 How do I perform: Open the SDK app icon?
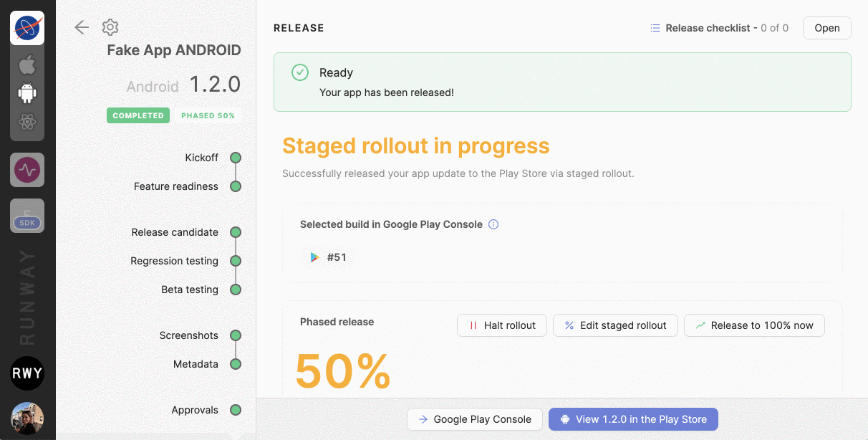(x=27, y=216)
